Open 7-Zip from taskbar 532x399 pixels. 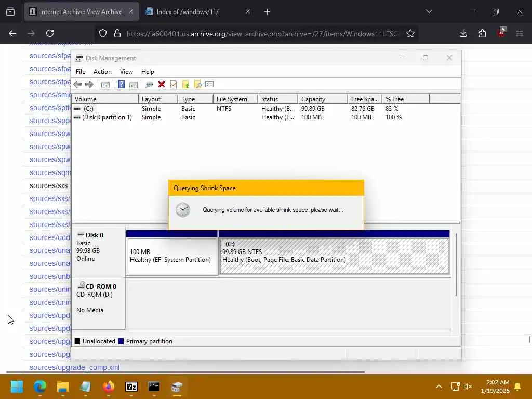click(x=131, y=387)
